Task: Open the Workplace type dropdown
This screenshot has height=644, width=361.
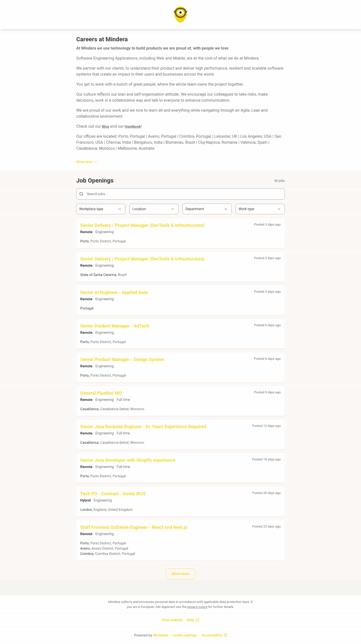Action: click(x=101, y=209)
